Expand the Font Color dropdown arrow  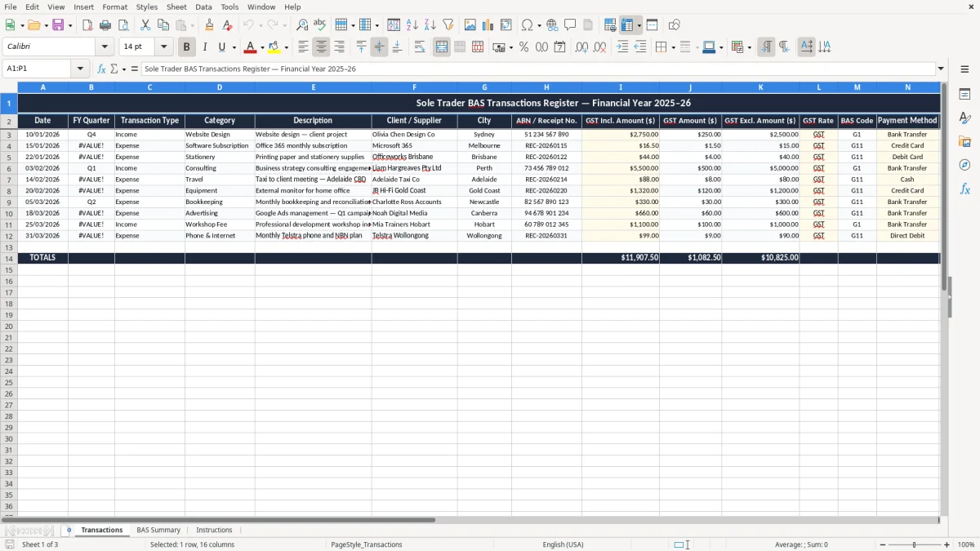[262, 47]
